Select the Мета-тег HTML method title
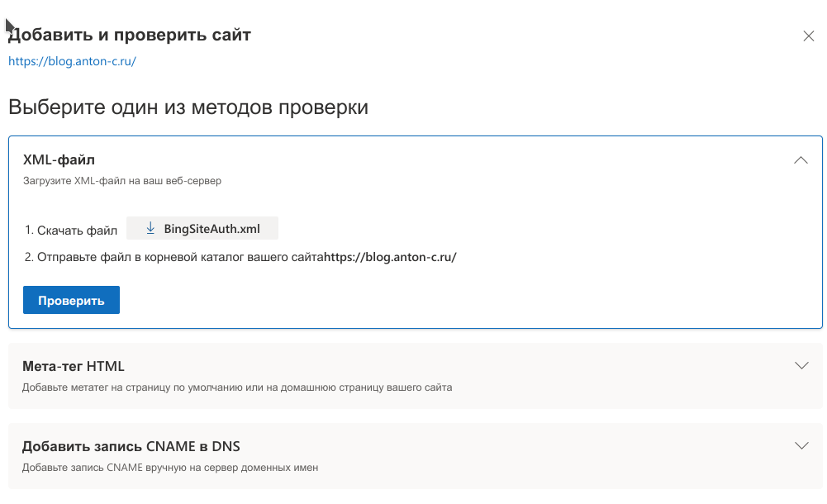Image resolution: width=827 pixels, height=504 pixels. (x=74, y=366)
